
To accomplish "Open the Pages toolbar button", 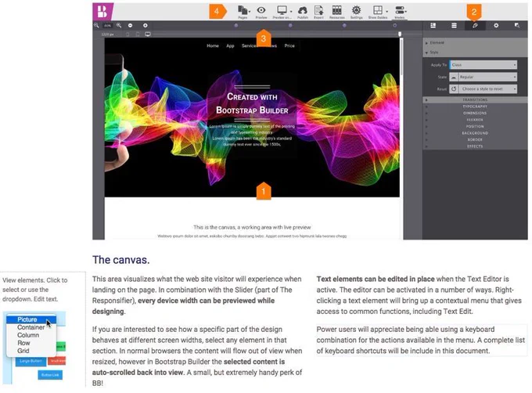I will [243, 10].
